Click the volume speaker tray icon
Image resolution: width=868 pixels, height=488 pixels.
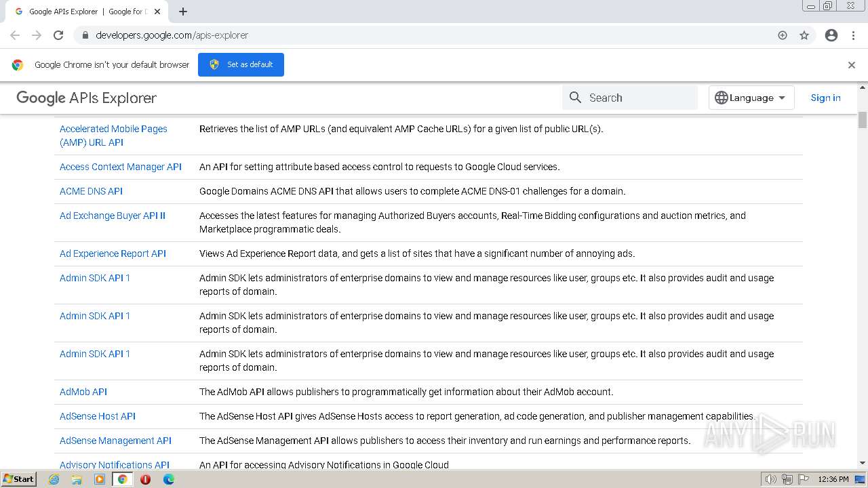[x=770, y=479]
